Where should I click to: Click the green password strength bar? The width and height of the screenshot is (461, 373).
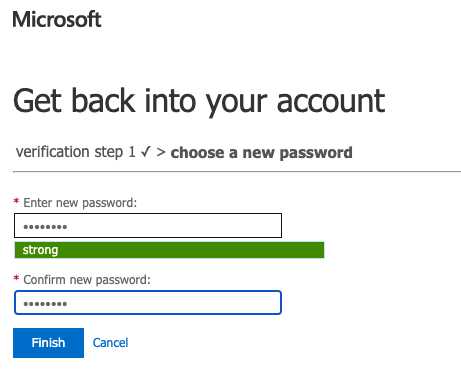[169, 250]
